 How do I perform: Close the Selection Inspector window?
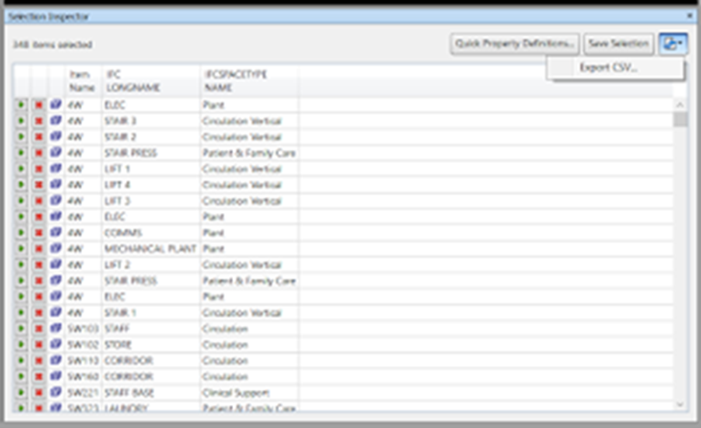coord(689,16)
